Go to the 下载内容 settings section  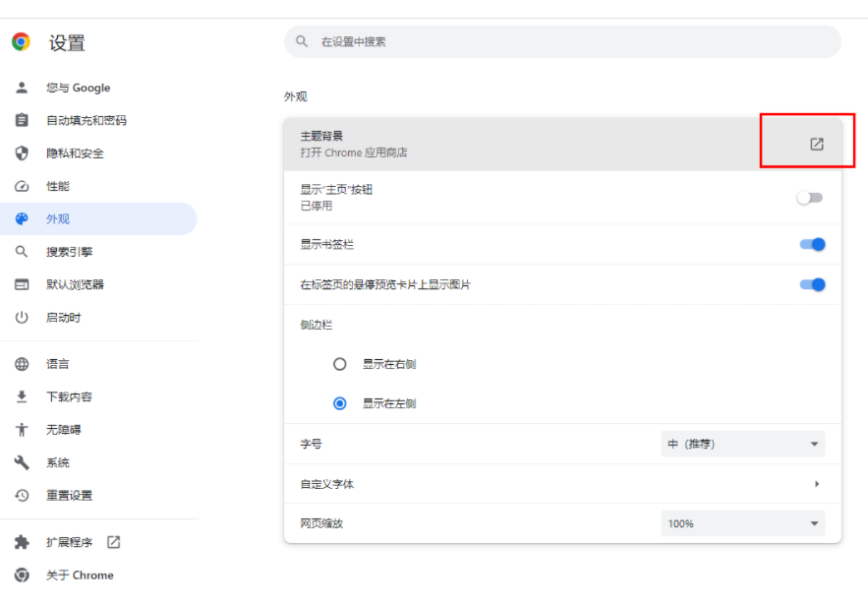tap(69, 396)
